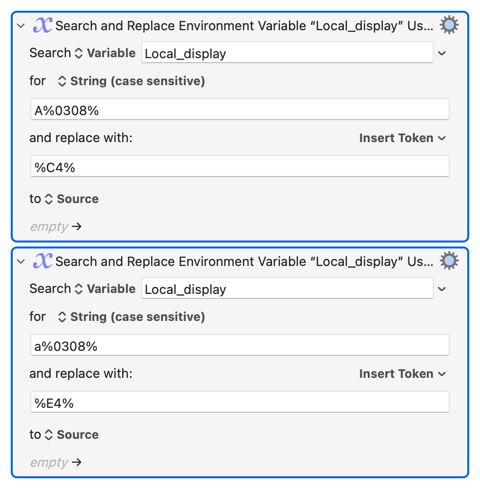Open gear menu of second Search and Replace action

449,261
